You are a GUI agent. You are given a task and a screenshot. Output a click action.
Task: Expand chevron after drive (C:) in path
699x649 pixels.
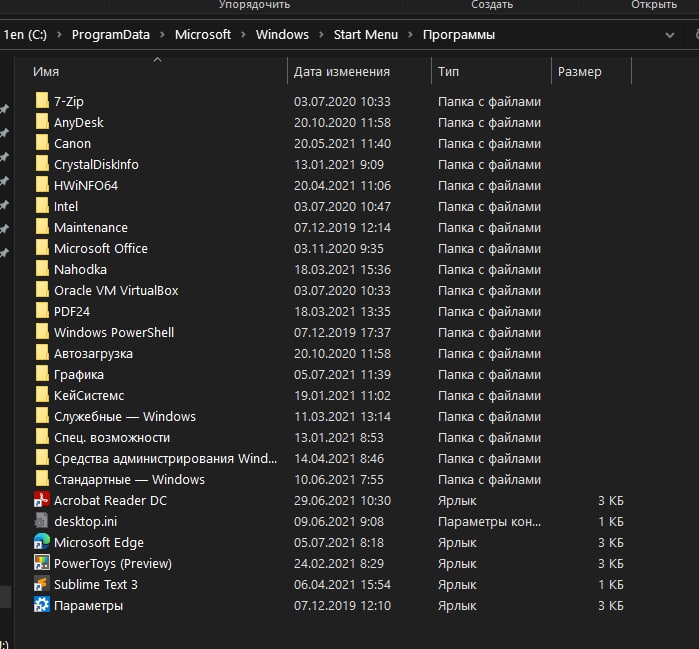coord(59,34)
